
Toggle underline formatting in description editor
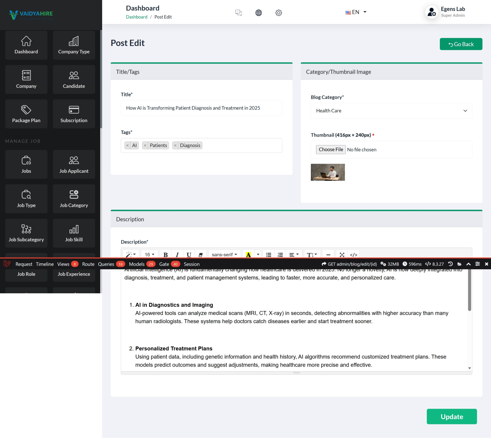coord(189,254)
